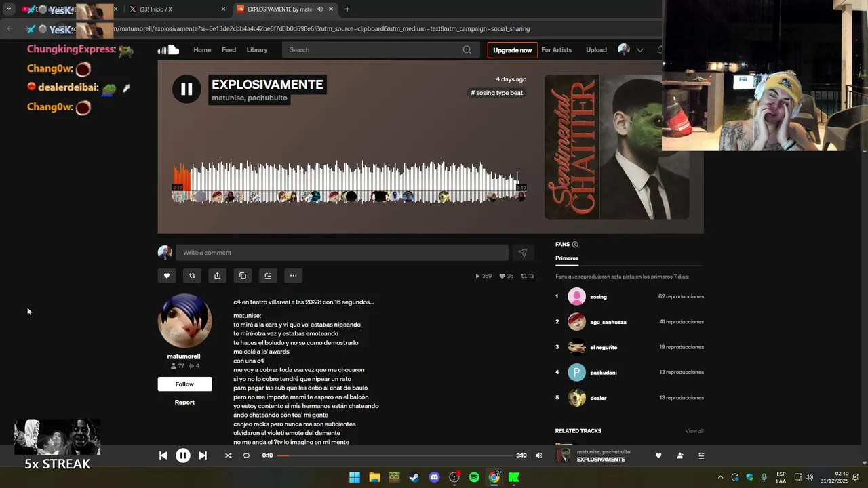
Task: Follow artist icon in bottom player bar
Action: click(x=680, y=455)
